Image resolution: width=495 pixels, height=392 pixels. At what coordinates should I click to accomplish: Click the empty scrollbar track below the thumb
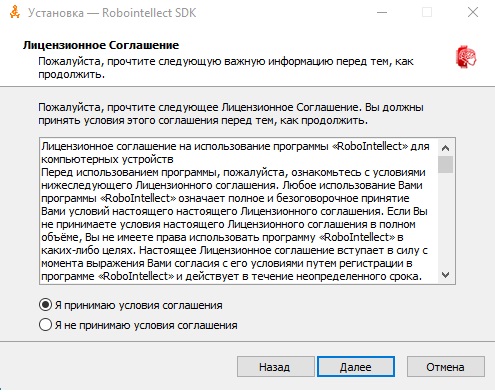(x=446, y=220)
